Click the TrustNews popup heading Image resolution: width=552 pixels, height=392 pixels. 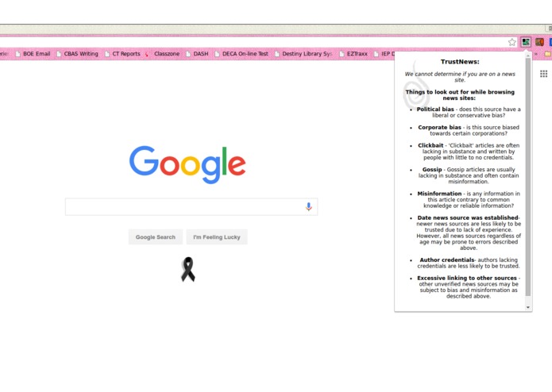point(460,62)
